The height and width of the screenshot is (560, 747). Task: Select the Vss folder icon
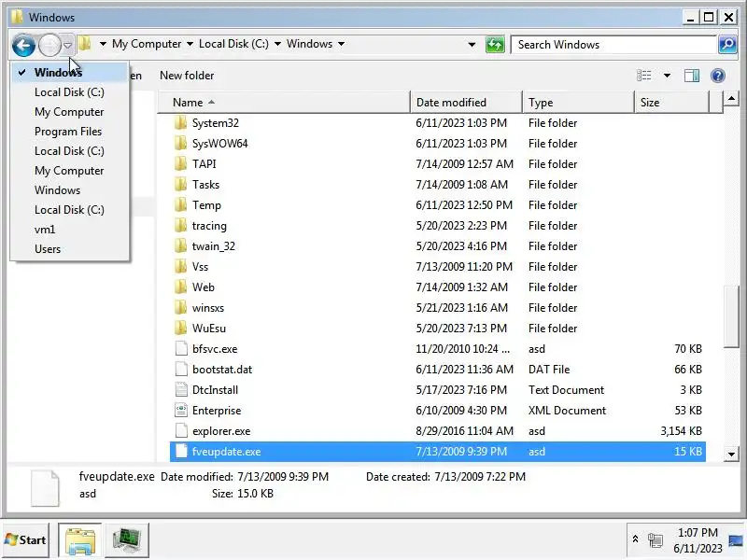[180, 267]
